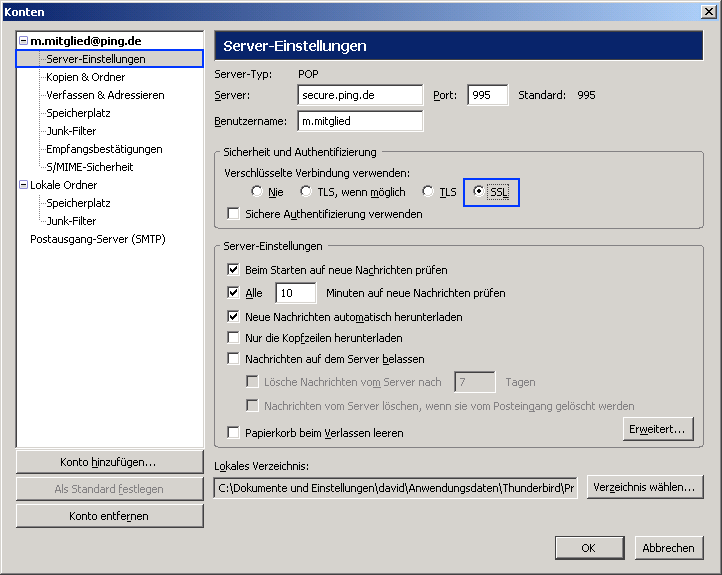Select Postausgang-Server (SMTP) entry
The height and width of the screenshot is (575, 722).
pos(97,239)
